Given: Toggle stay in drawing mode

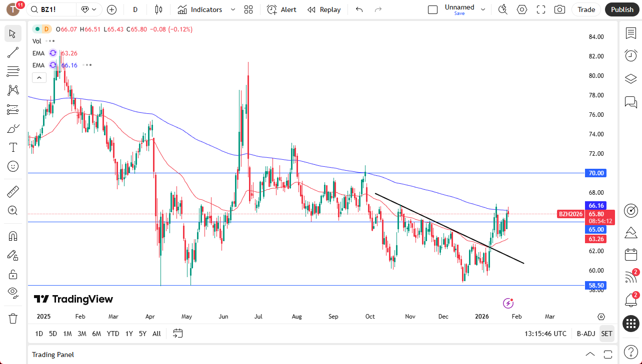Looking at the screenshot, I should point(13,255).
